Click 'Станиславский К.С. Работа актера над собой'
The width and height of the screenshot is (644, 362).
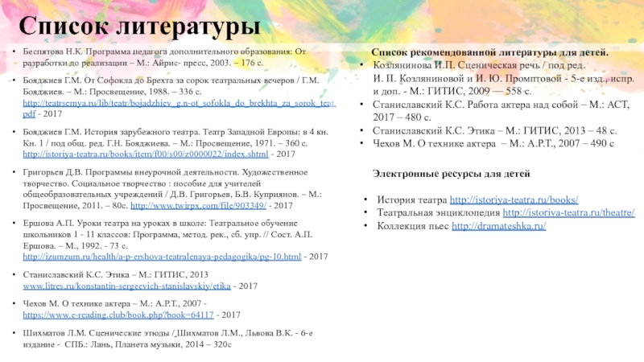coord(501,111)
